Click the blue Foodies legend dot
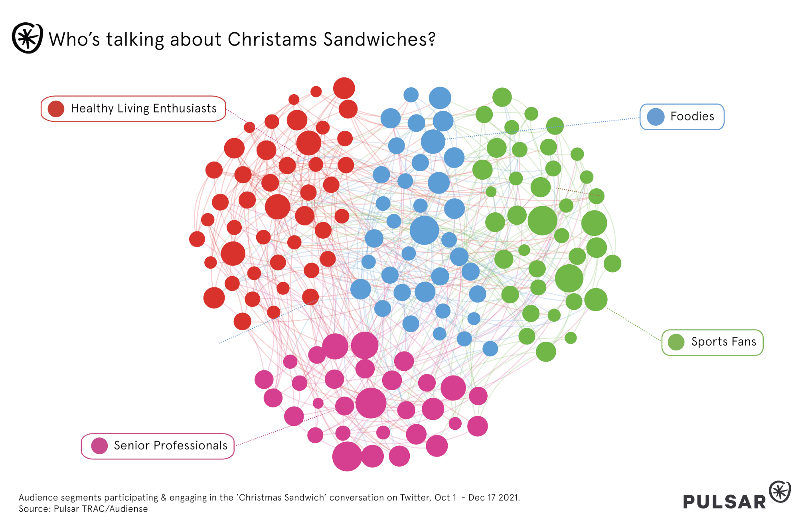 pyautogui.click(x=656, y=117)
